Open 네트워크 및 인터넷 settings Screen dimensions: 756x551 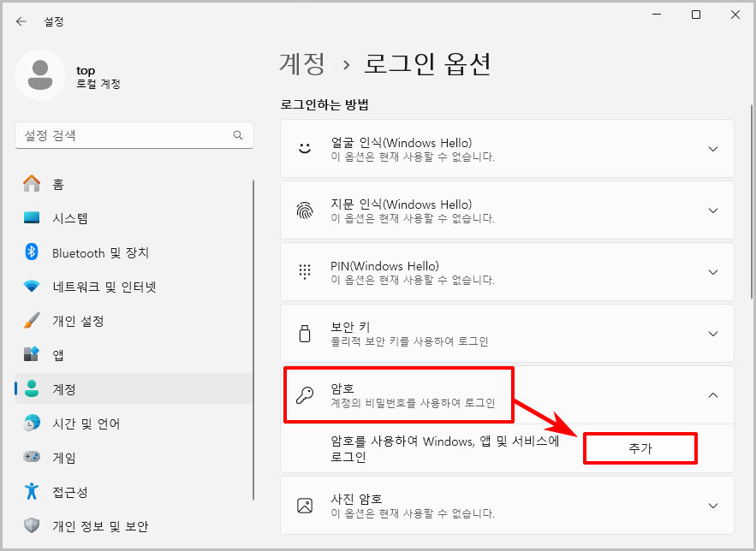coord(33,287)
